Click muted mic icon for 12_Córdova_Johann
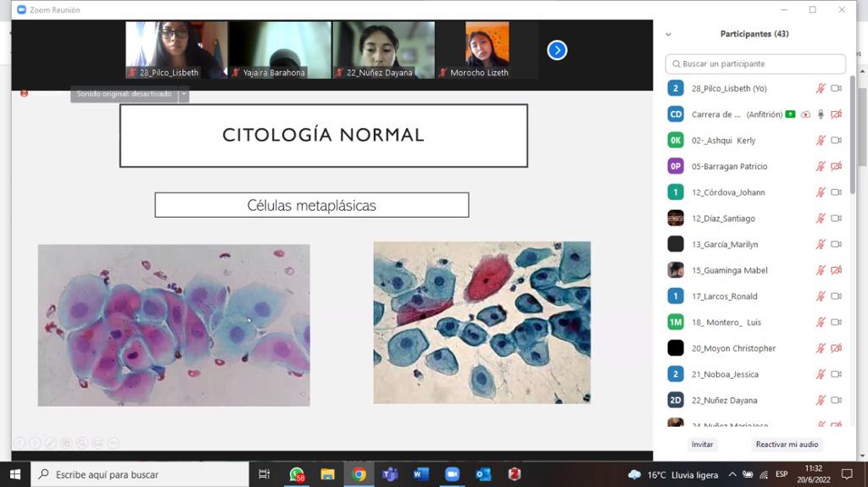Image resolution: width=868 pixels, height=487 pixels. (x=821, y=192)
